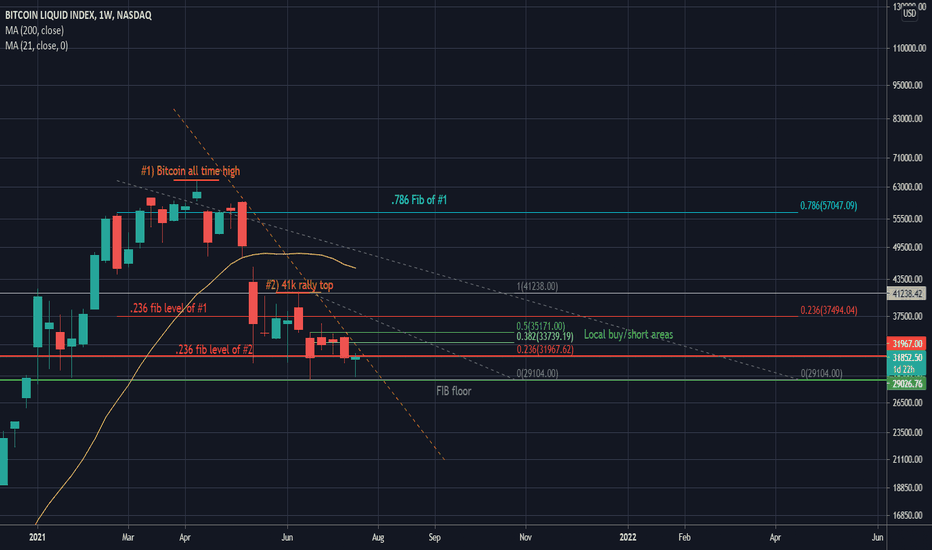The width and height of the screenshot is (932, 550).
Task: Click the 0.236(37494.04) fib value
Action: point(829,310)
